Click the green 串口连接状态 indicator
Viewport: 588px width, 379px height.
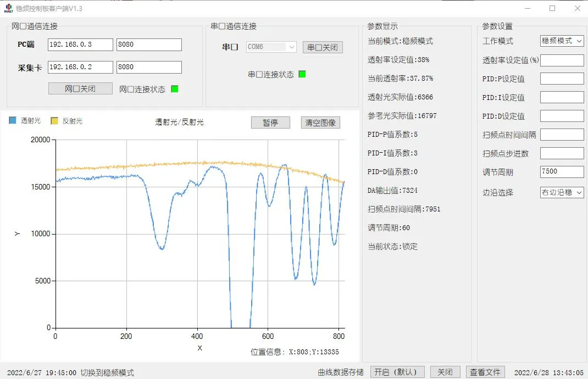tap(302, 74)
